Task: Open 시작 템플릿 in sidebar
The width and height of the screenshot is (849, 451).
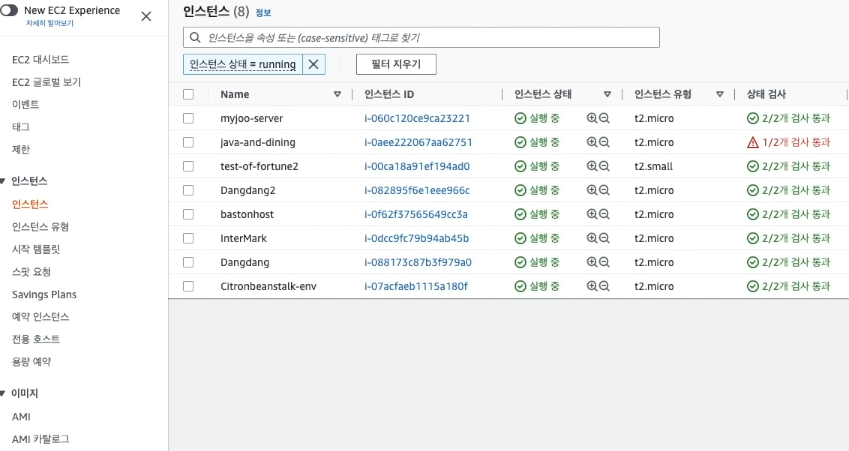Action: [36, 249]
